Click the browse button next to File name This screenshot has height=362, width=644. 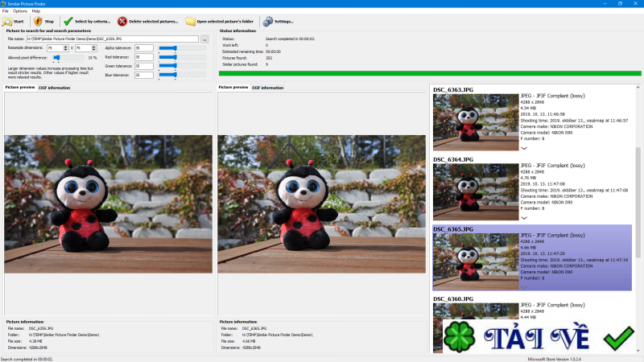coord(204,39)
